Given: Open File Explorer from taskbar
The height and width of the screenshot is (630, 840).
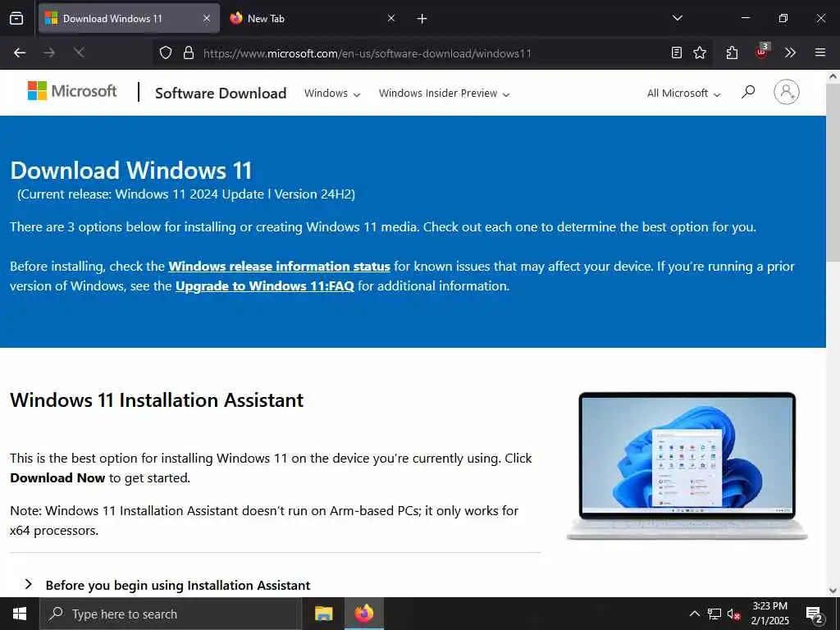Looking at the screenshot, I should (323, 614).
